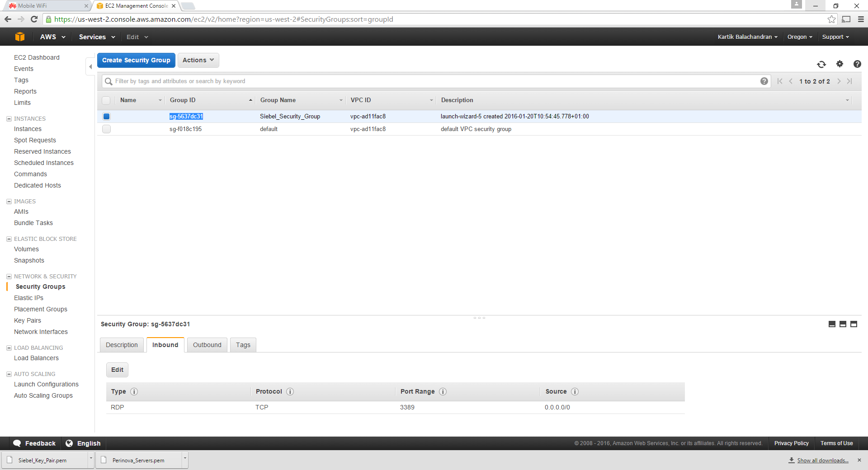
Task: Go to last page of results
Action: point(849,81)
